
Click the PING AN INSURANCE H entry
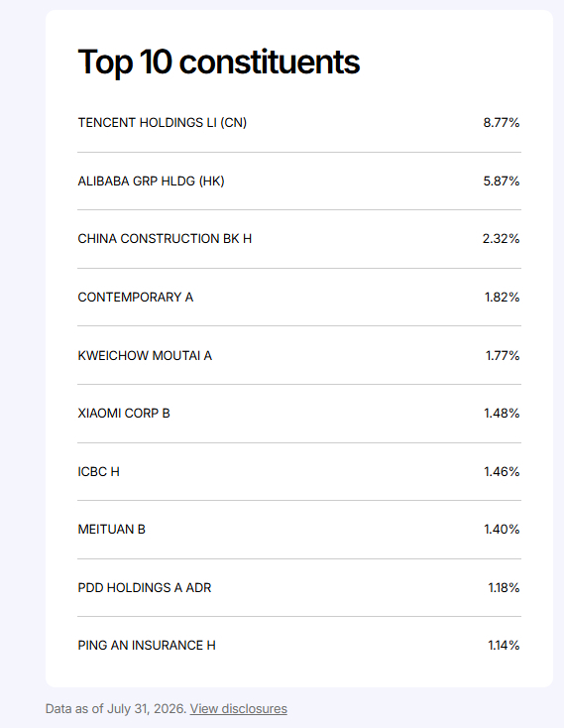pos(147,646)
